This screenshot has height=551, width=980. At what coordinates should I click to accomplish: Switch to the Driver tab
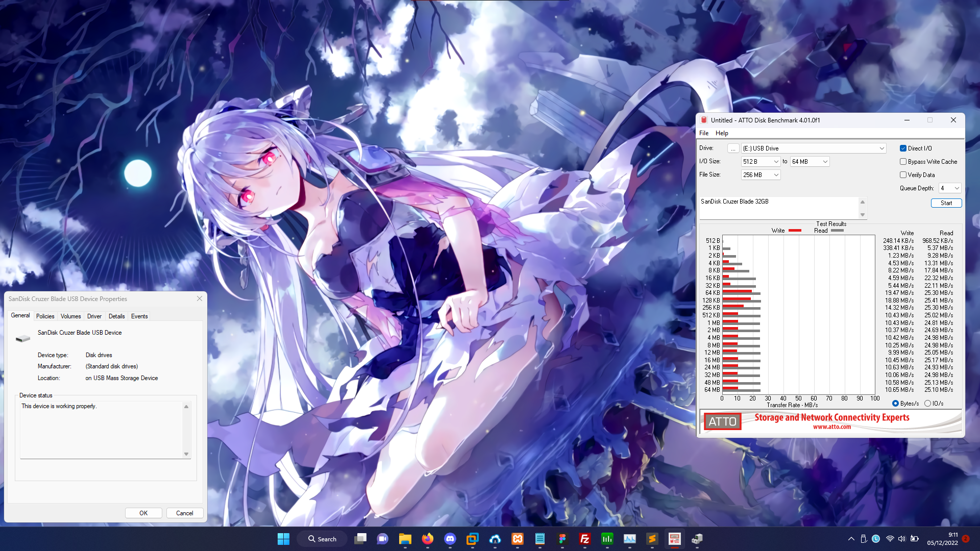point(94,316)
